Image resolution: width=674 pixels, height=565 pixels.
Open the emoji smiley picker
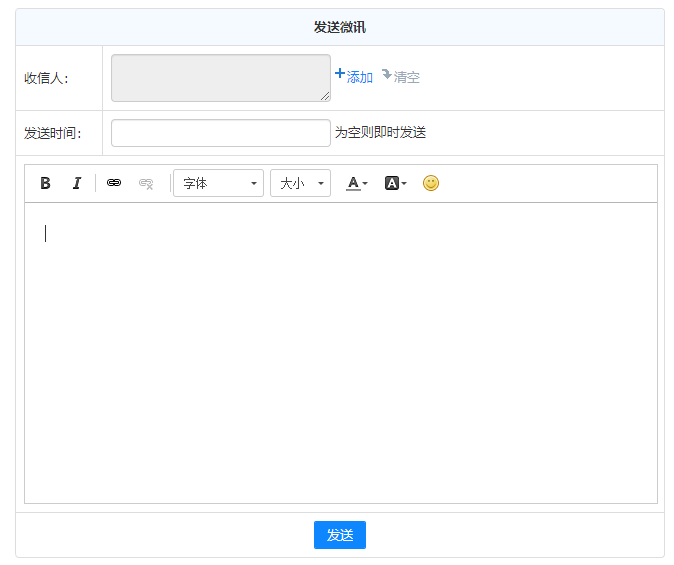click(x=430, y=183)
